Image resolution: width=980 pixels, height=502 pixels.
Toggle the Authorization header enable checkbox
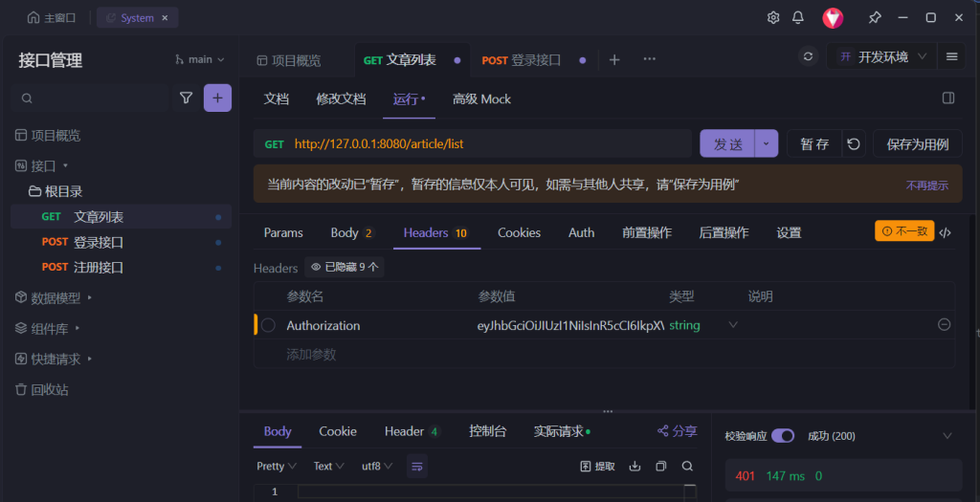tap(269, 325)
